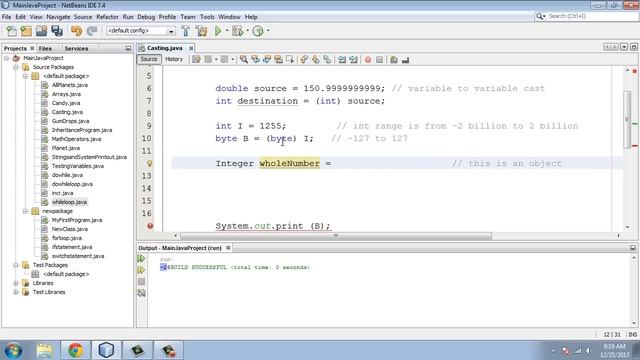Toggle Bookmark icon in editor toolbar
This screenshot has width=640, height=360.
click(x=327, y=60)
